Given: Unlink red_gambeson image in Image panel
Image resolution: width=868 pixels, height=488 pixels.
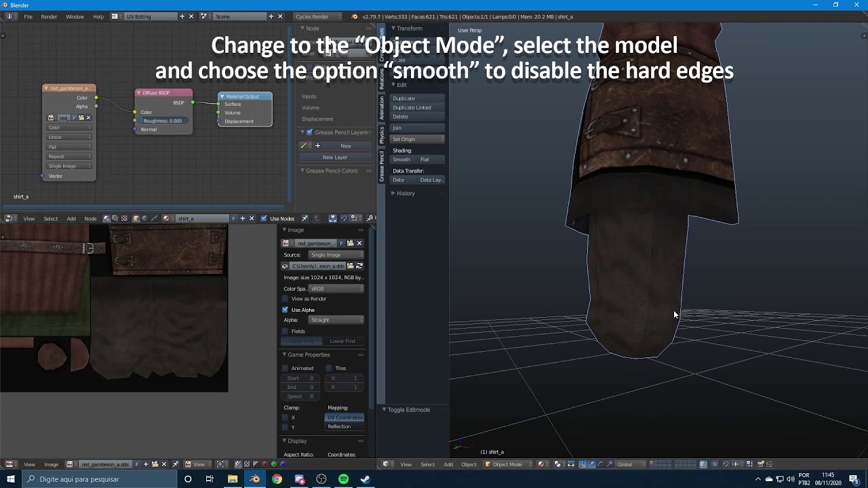Looking at the screenshot, I should click(359, 243).
